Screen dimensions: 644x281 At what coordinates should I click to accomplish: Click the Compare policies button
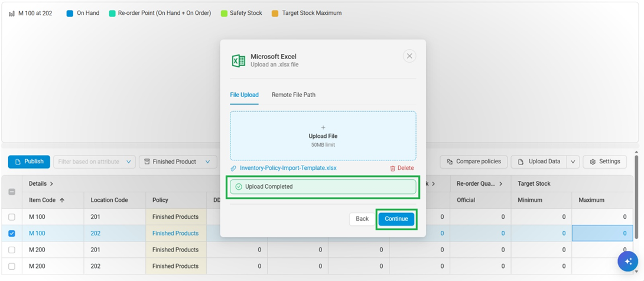pyautogui.click(x=473, y=162)
